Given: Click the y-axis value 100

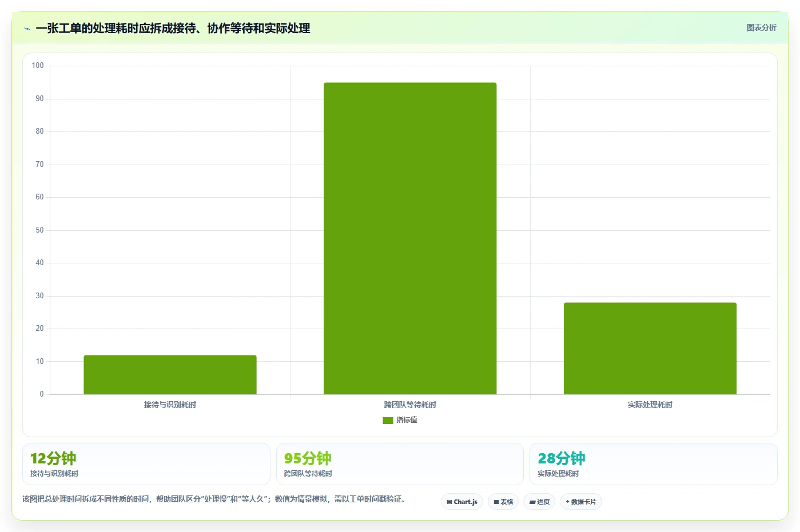Looking at the screenshot, I should (38, 66).
